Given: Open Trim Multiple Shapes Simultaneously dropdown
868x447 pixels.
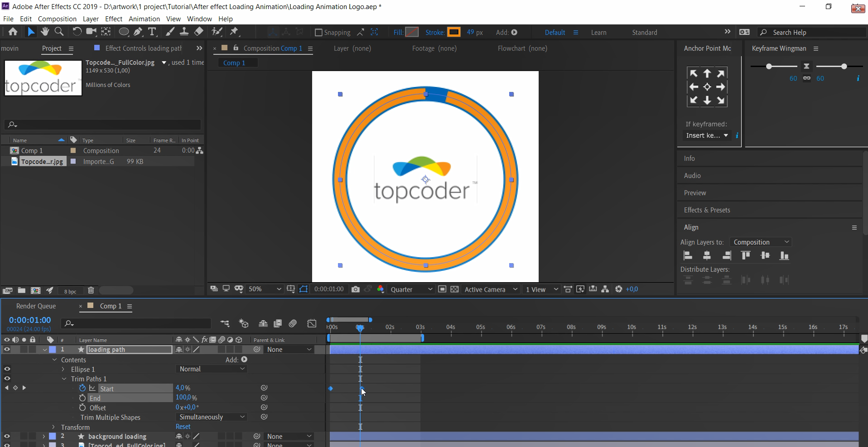Looking at the screenshot, I should click(x=211, y=417).
